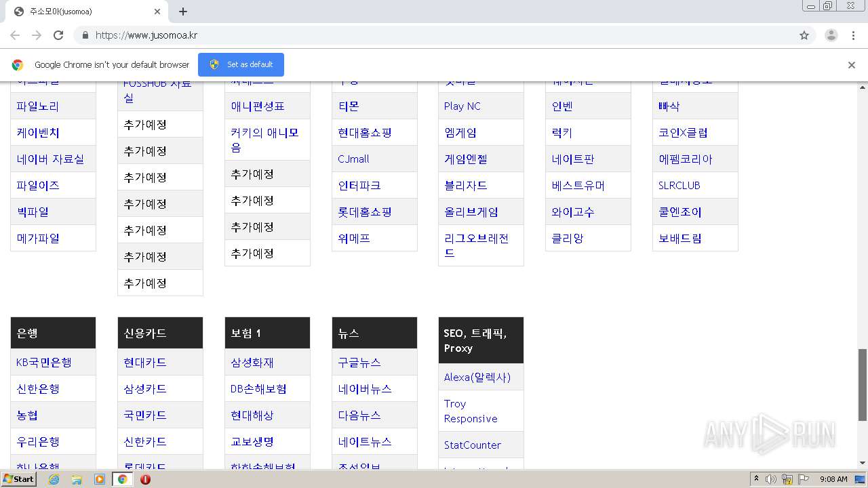Viewport: 868px width, 488px height.
Task: Open a new browser tab
Action: tap(183, 12)
